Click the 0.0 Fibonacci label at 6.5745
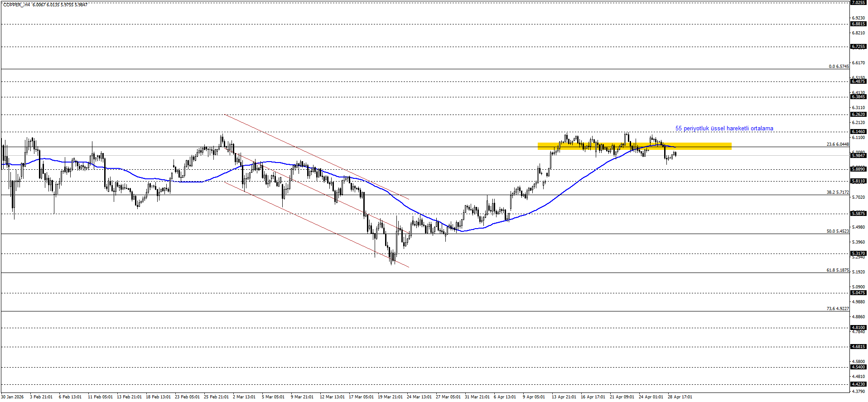 tap(839, 67)
